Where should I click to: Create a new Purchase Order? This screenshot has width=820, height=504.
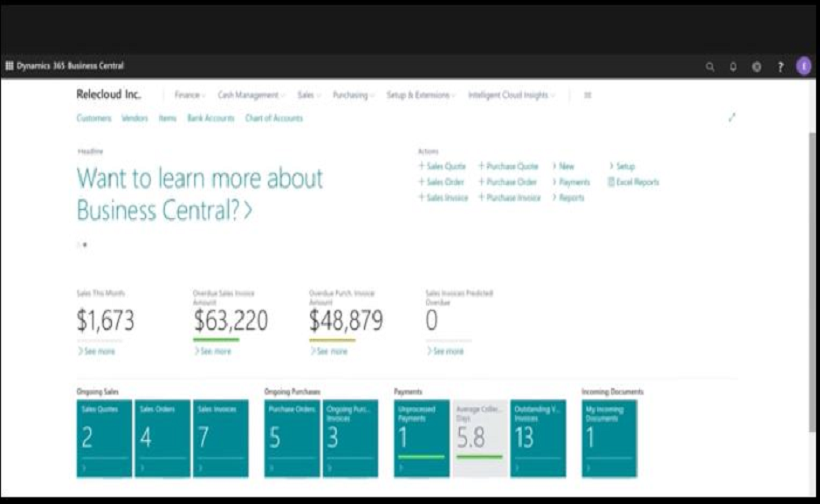tap(508, 182)
